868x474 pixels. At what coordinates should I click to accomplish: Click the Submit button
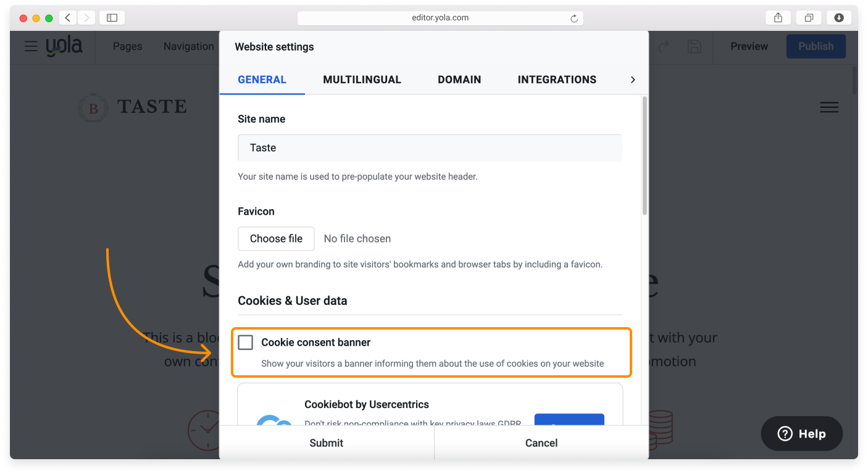point(327,443)
